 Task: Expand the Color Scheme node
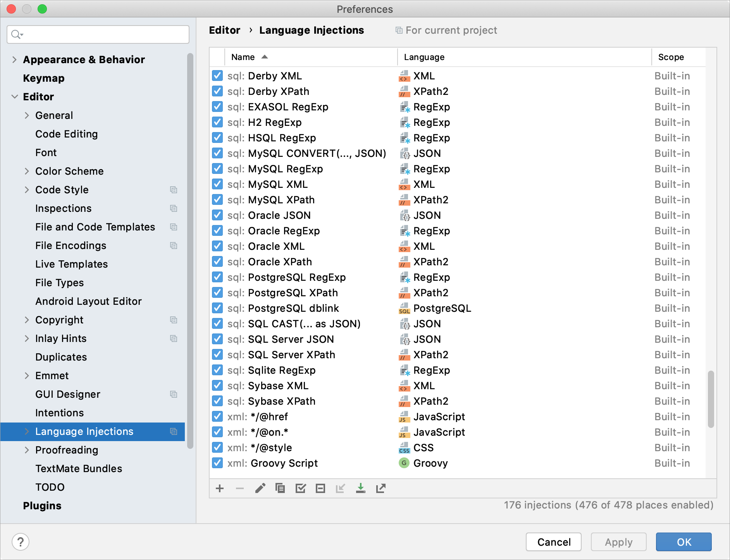pyautogui.click(x=27, y=171)
